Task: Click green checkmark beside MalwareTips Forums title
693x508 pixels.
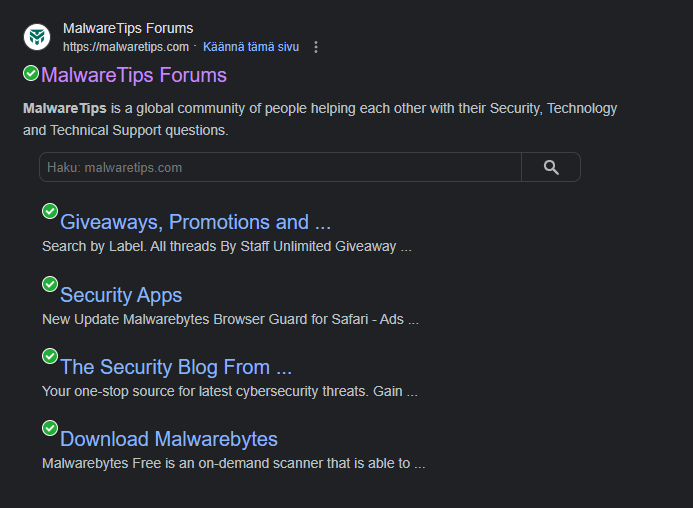Action: coord(31,73)
